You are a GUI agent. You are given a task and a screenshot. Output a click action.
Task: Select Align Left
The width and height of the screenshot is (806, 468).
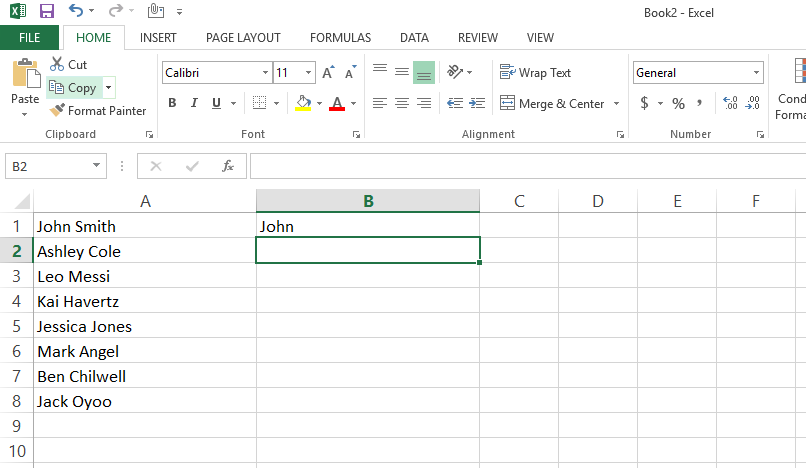click(x=380, y=103)
